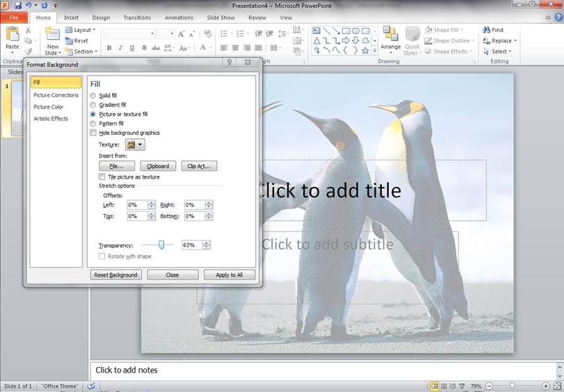Switch to the Transitions ribbon tab
Screen dimensions: 564x392
tap(137, 17)
